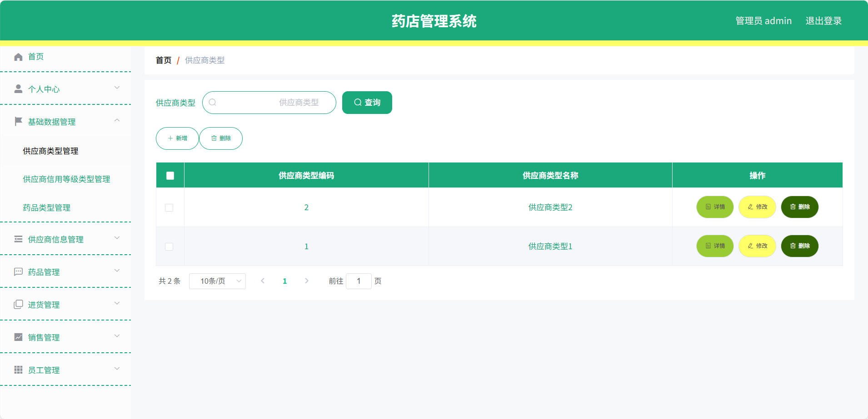Select 药品类型管理 submenu item
This screenshot has width=868, height=419.
pos(65,207)
